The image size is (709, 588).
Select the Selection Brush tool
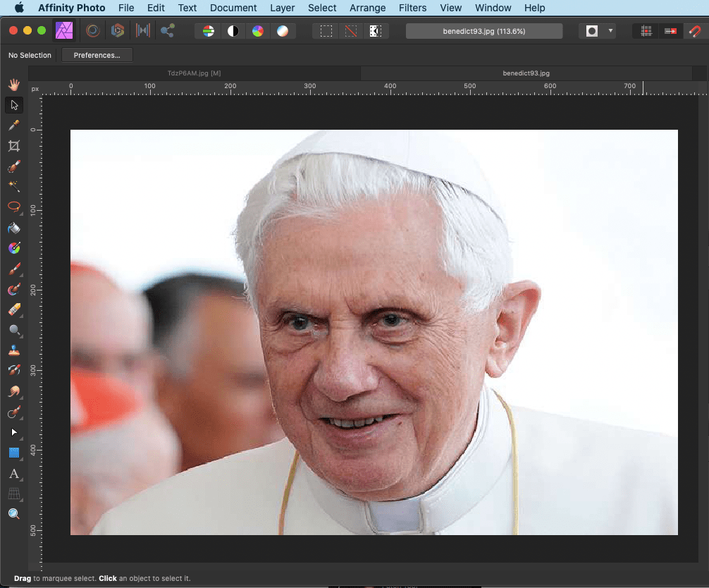click(14, 166)
